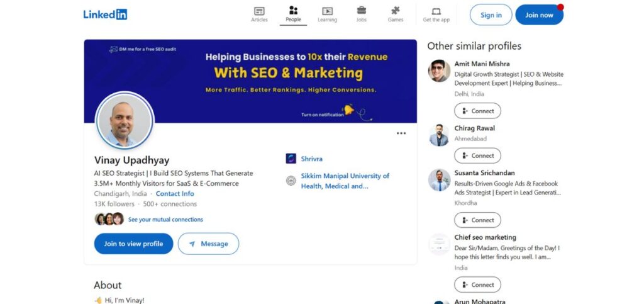
Task: Open Amit Mani Mishra's profile name
Action: click(482, 64)
